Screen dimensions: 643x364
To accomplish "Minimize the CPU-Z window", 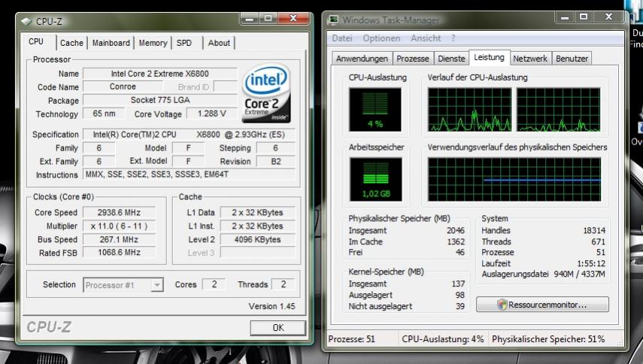I will (250, 19).
